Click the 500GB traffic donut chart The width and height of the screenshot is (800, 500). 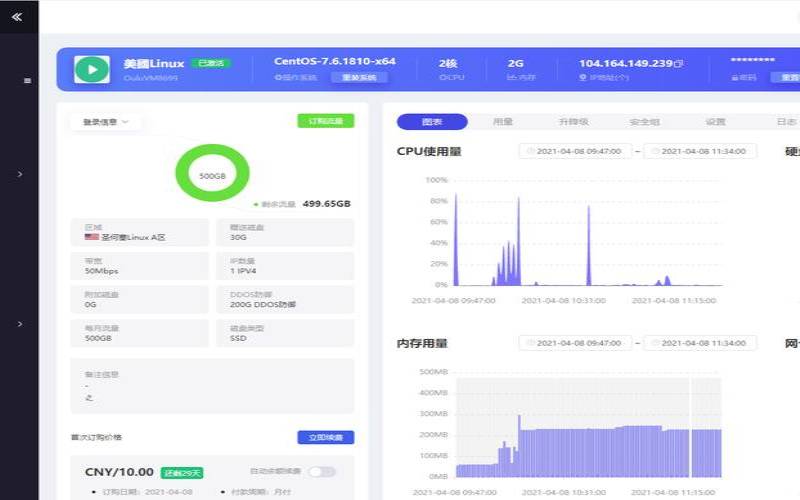pyautogui.click(x=211, y=174)
